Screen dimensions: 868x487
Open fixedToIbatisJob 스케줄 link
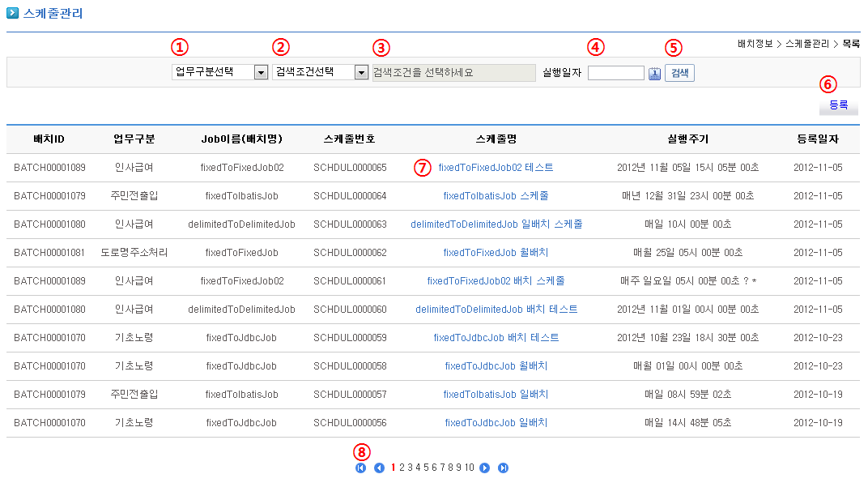pos(496,196)
